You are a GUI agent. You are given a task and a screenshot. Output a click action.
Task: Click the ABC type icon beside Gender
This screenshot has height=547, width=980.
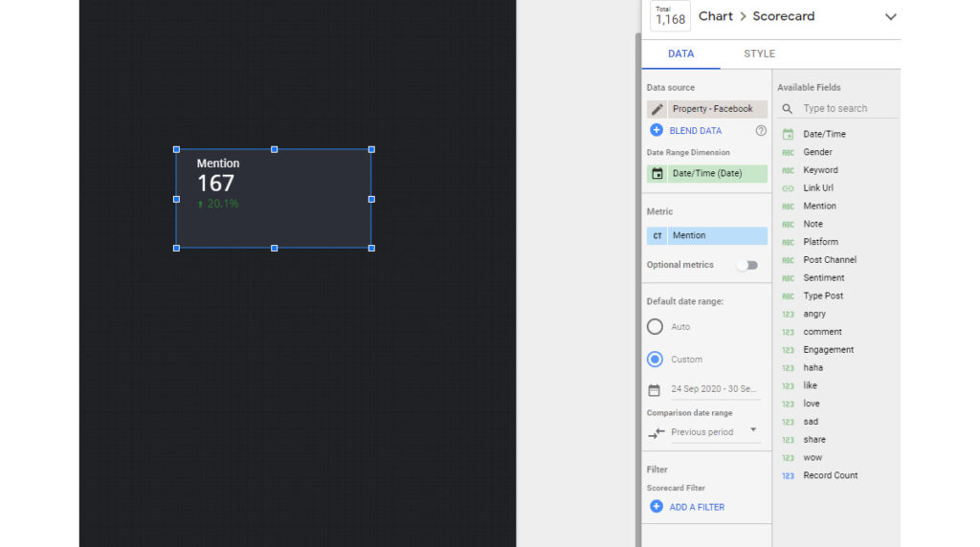tap(789, 152)
